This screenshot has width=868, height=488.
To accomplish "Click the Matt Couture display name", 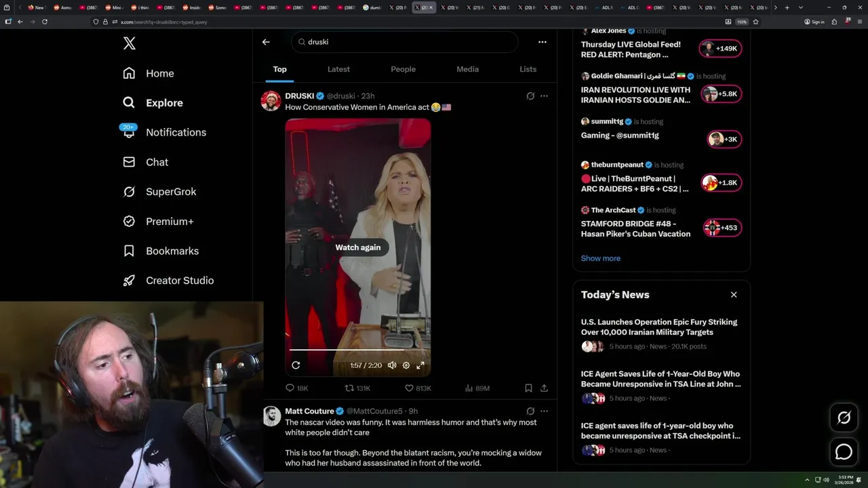I will coord(309,411).
